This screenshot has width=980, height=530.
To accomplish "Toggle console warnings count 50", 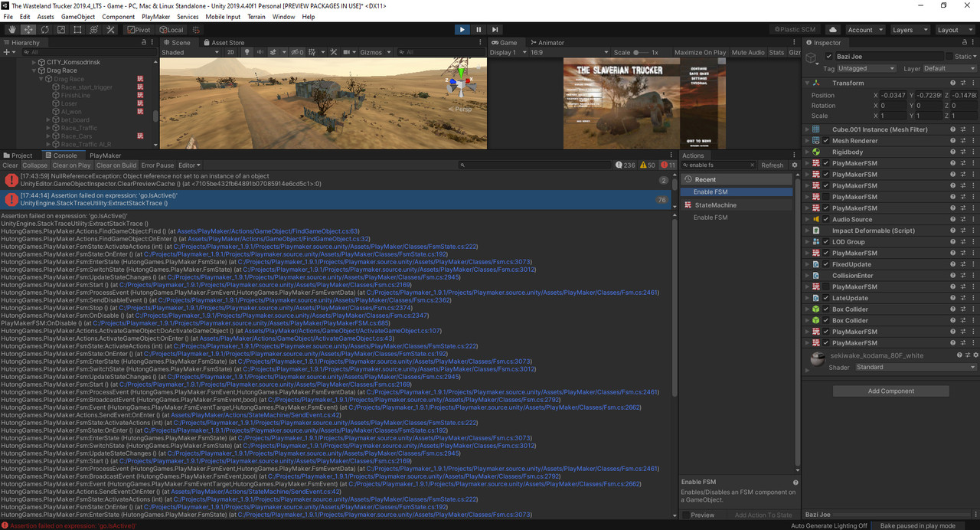I will click(x=648, y=165).
